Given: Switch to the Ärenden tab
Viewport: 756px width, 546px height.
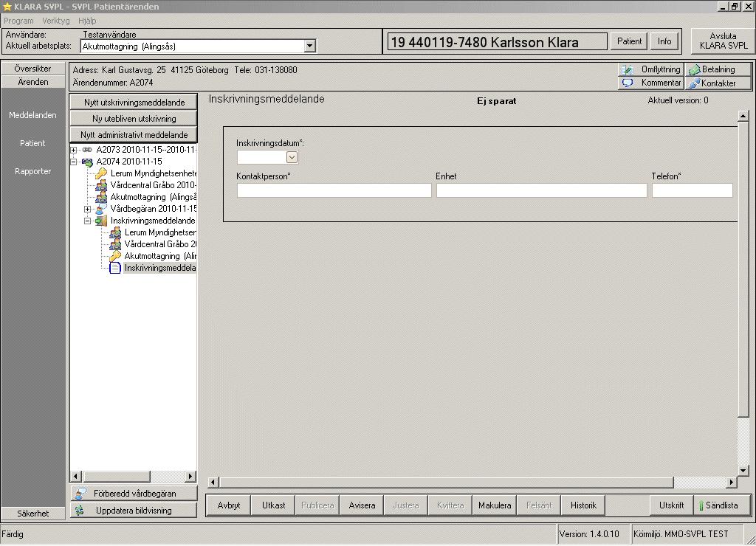Looking at the screenshot, I should coord(32,82).
